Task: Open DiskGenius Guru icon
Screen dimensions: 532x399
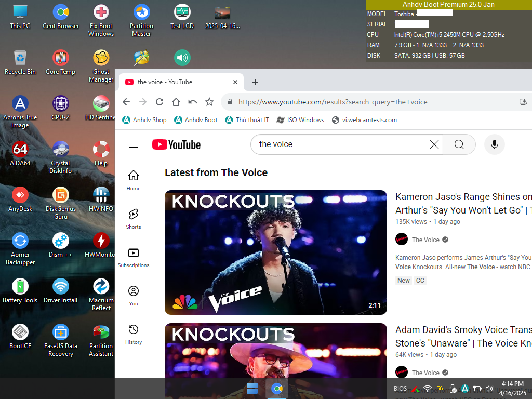Action: coord(61,204)
